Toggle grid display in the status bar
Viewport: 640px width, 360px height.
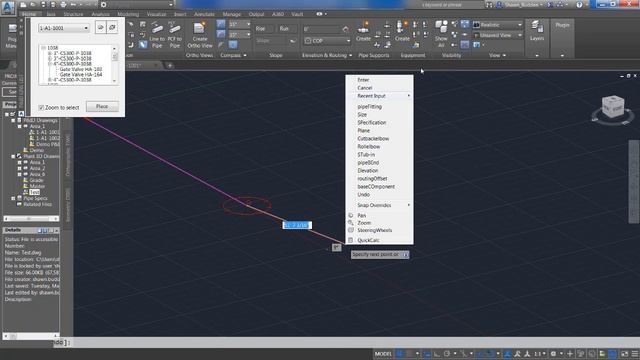(400, 354)
